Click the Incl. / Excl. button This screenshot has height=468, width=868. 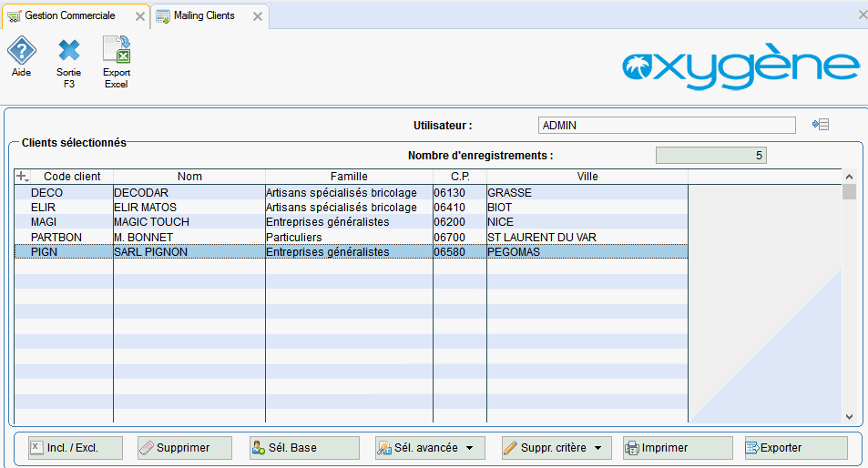[x=76, y=448]
